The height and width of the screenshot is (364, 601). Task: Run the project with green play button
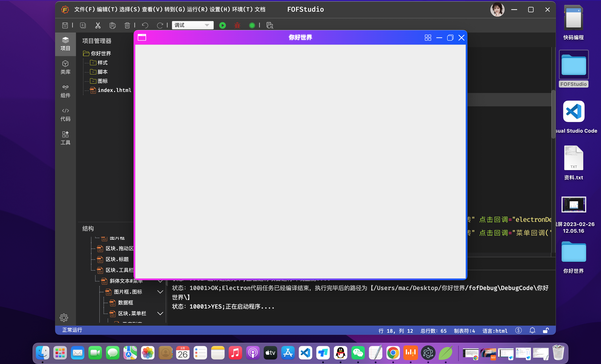tap(222, 25)
